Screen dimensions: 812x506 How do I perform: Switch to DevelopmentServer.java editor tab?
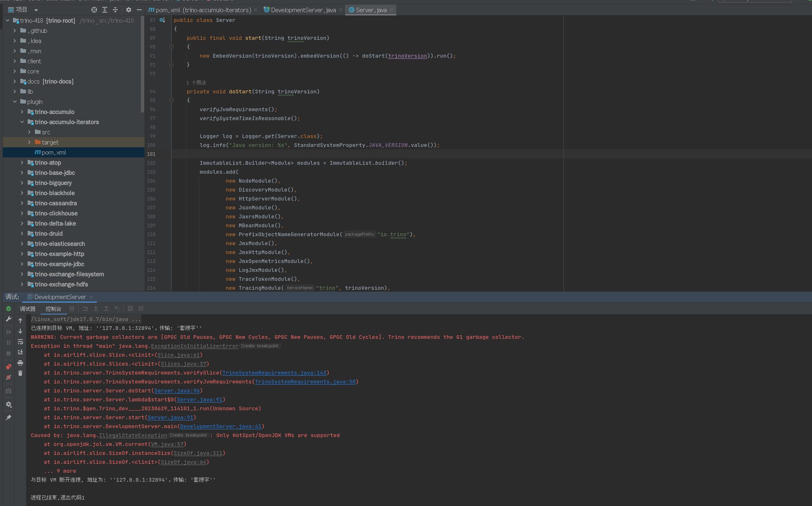point(303,10)
